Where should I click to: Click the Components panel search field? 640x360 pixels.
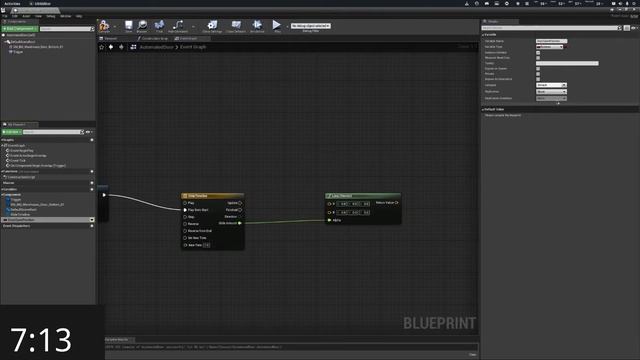point(67,29)
